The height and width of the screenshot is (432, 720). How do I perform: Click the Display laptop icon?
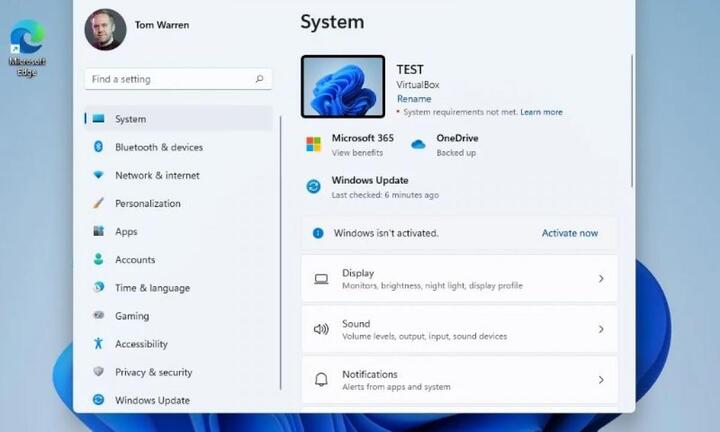click(321, 279)
